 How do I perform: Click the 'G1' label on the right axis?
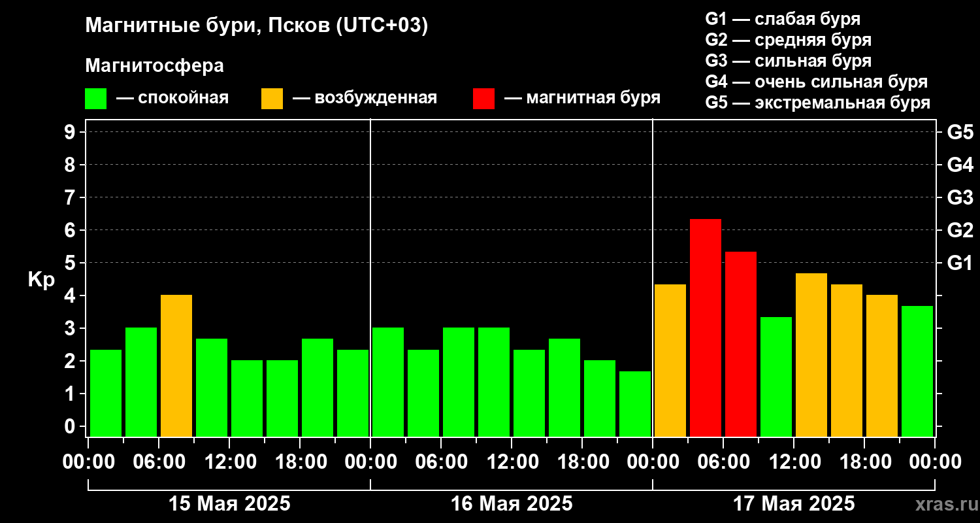point(960,263)
